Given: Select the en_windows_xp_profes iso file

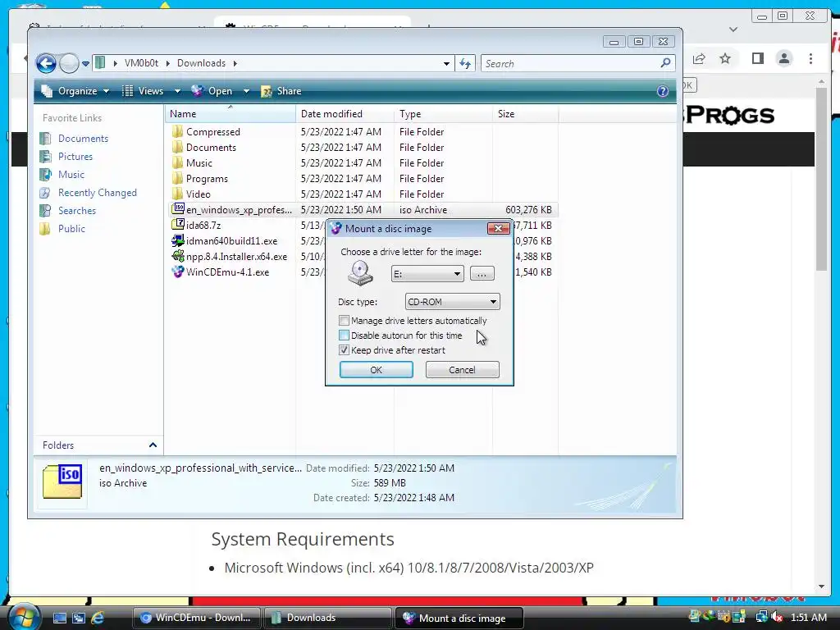Looking at the screenshot, I should pos(239,209).
